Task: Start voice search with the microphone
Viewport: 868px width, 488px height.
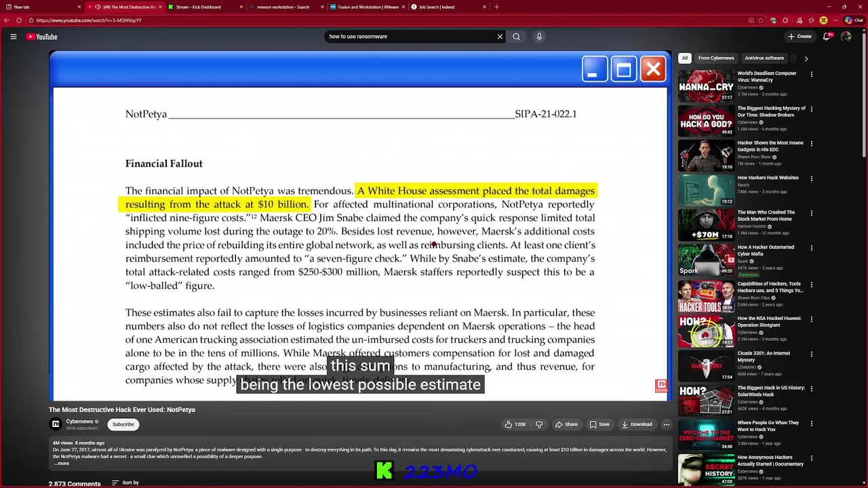Action: click(x=539, y=37)
